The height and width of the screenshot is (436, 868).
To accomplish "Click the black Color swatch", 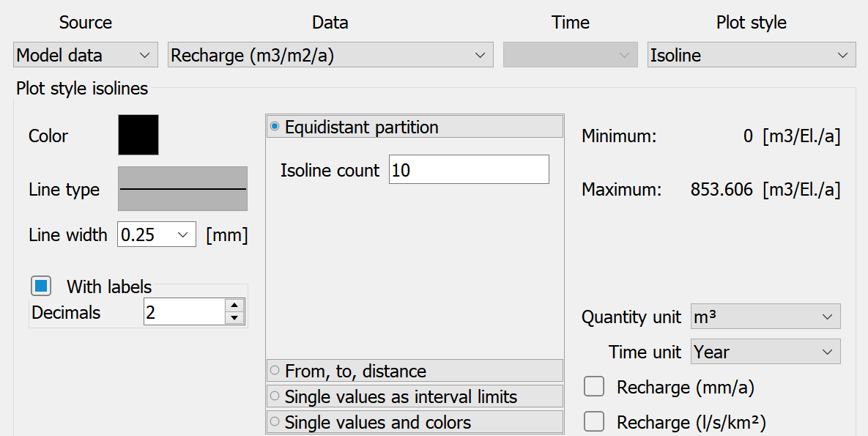I will tap(138, 135).
